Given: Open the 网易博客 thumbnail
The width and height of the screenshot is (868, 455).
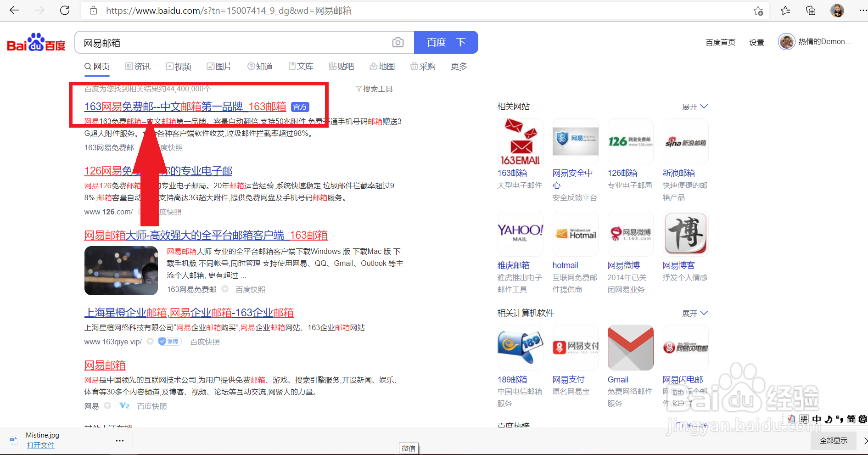Looking at the screenshot, I should pyautogui.click(x=685, y=234).
